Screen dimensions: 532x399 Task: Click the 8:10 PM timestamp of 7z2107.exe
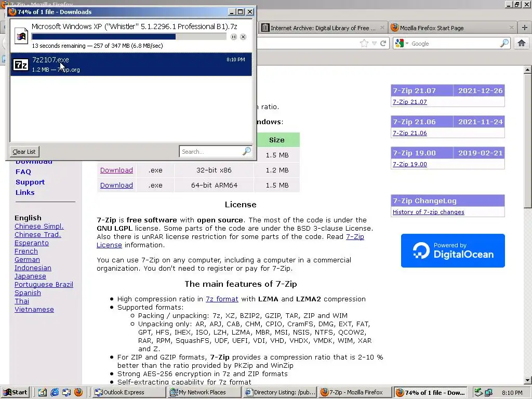(x=235, y=60)
